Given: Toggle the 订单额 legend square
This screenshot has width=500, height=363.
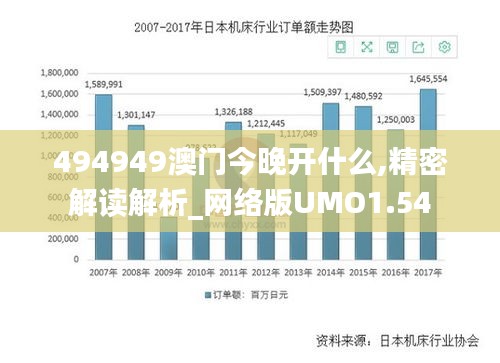Looking at the screenshot, I should [208, 295].
